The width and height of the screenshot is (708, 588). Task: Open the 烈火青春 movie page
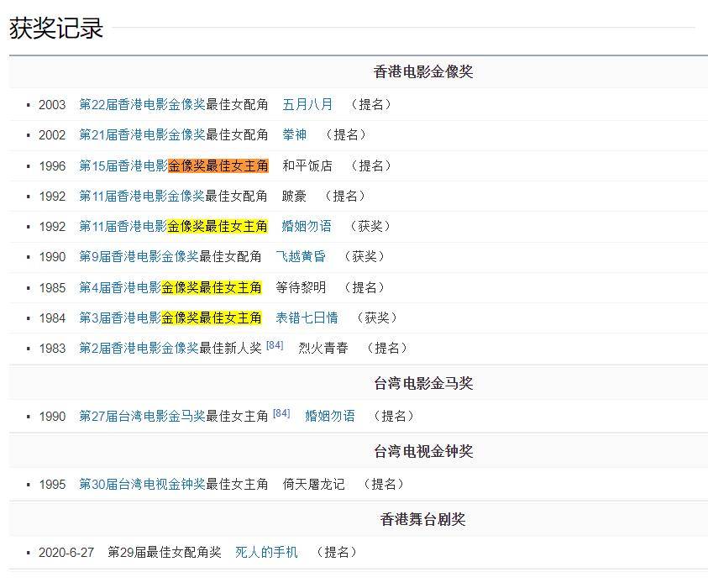(x=323, y=348)
